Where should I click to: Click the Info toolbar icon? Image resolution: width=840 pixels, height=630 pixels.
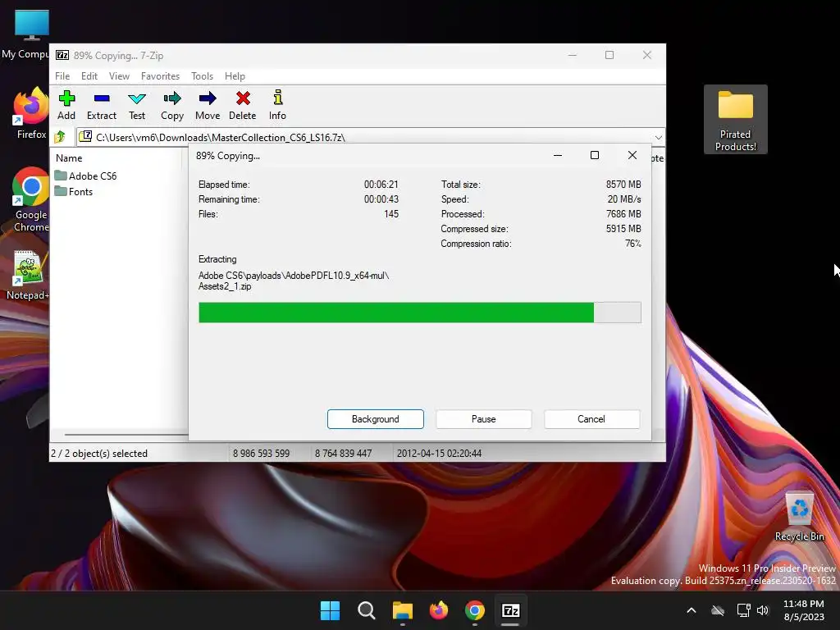pos(277,105)
